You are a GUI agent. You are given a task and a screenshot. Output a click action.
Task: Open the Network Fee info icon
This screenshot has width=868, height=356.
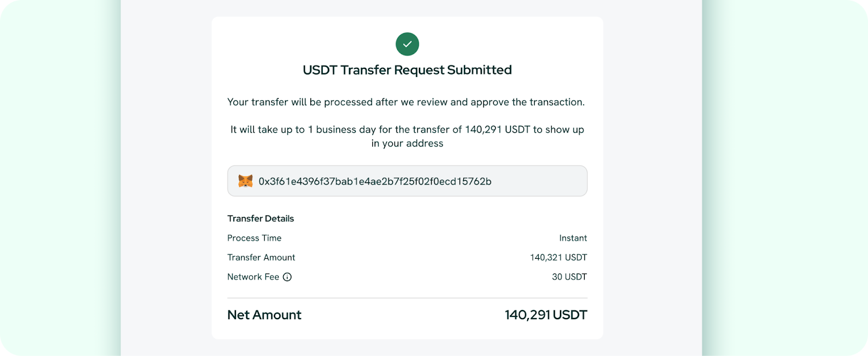point(288,277)
